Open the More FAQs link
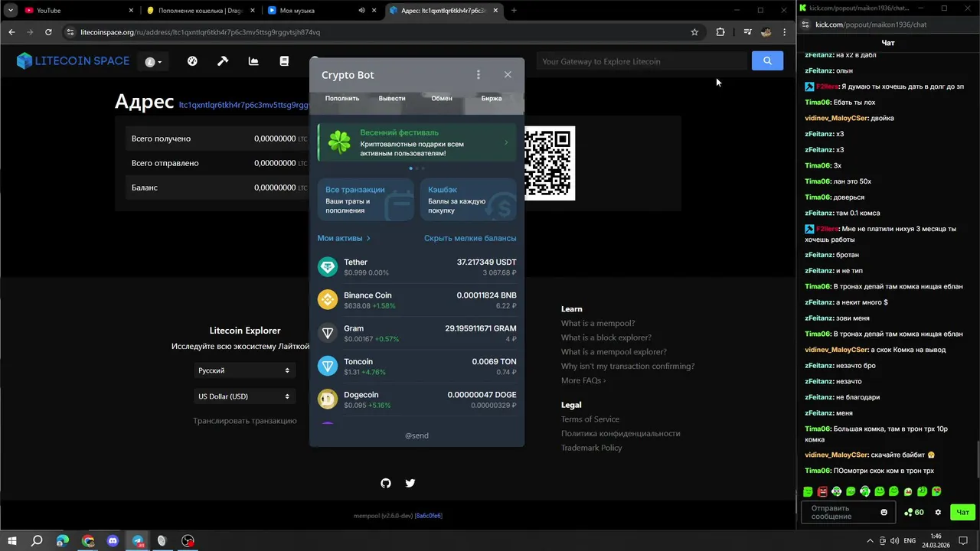This screenshot has height=551, width=980. point(583,380)
